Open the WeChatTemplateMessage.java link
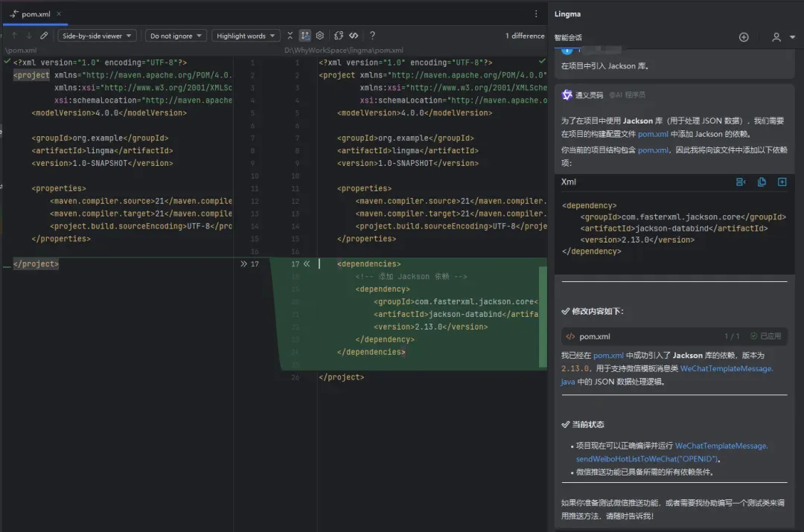The height and width of the screenshot is (532, 804). pos(726,368)
